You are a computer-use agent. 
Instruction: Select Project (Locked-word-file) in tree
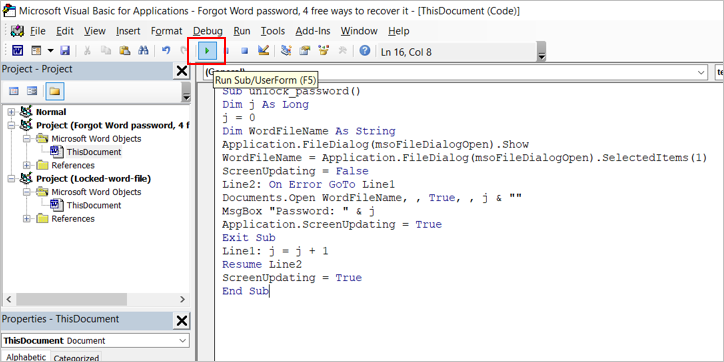(x=94, y=179)
